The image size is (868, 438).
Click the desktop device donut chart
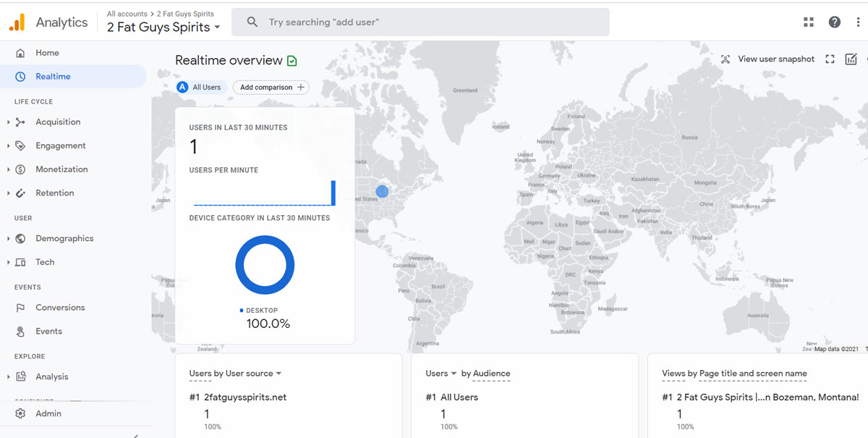[265, 265]
